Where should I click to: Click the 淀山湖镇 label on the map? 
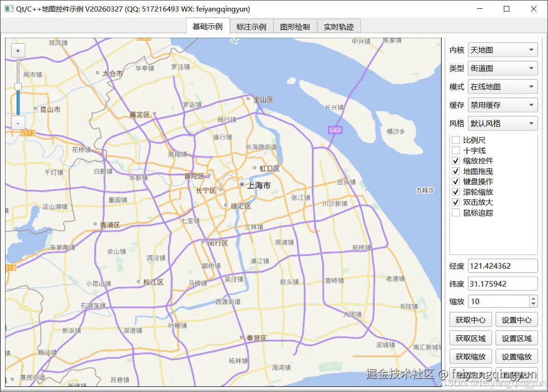pos(55,207)
